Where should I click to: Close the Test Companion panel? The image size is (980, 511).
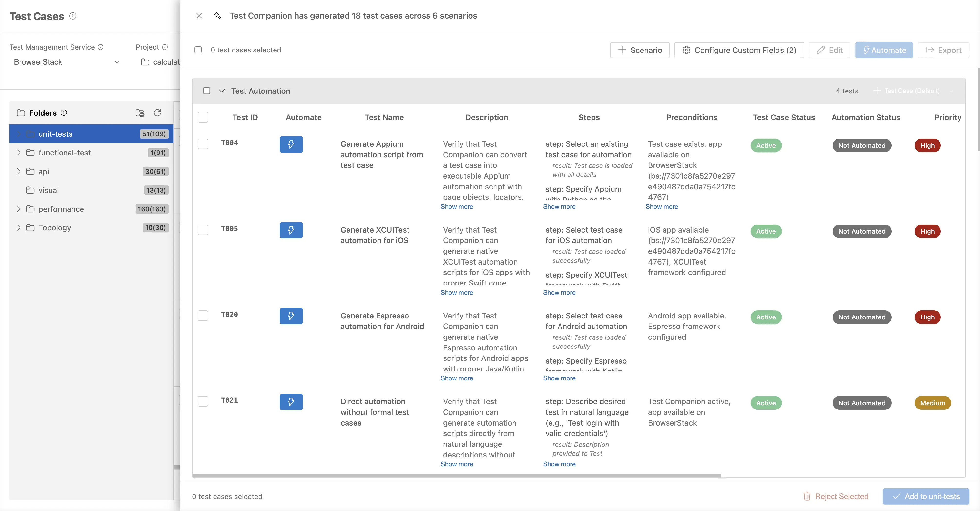[x=199, y=16]
